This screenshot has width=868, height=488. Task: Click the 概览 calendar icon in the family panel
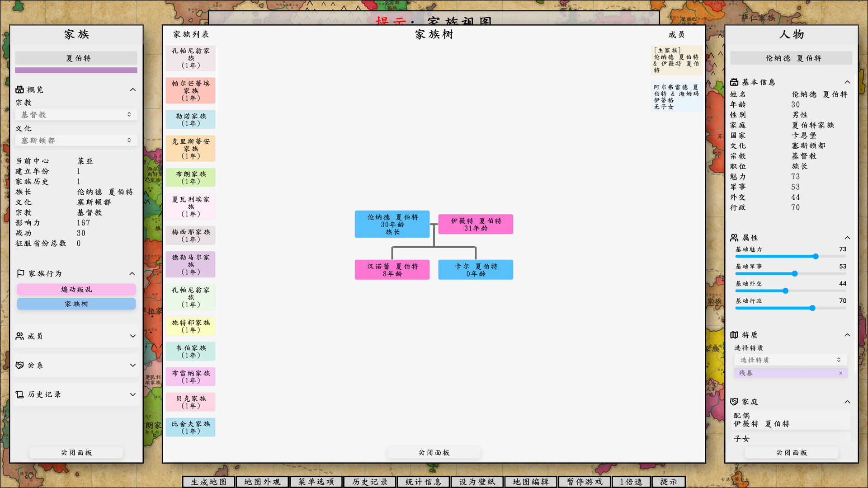pyautogui.click(x=19, y=89)
